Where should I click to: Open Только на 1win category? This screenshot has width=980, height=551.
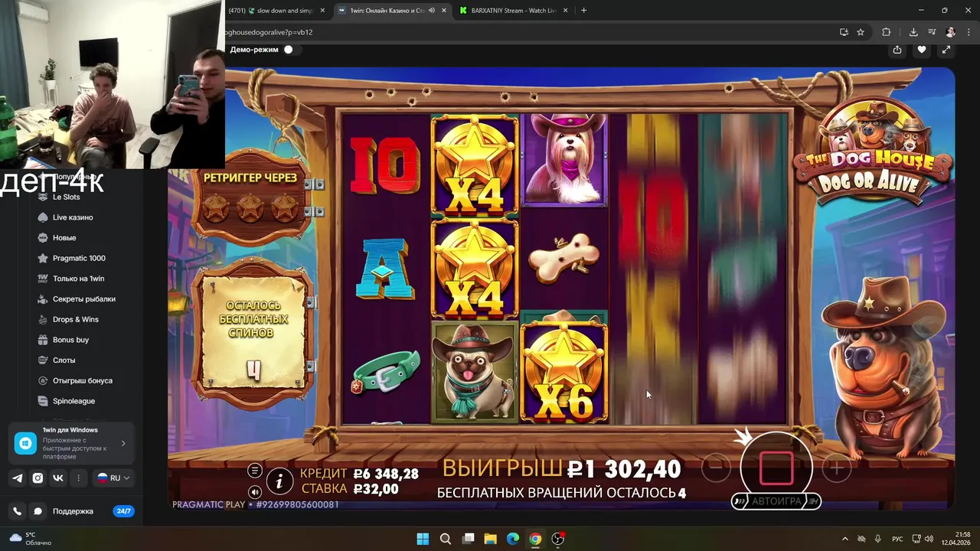78,279
